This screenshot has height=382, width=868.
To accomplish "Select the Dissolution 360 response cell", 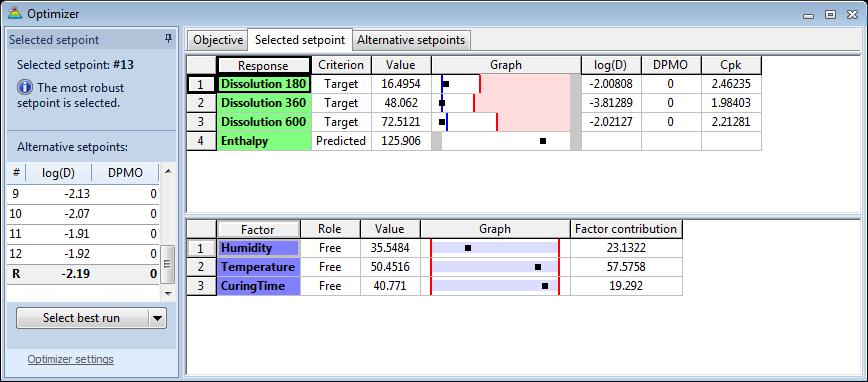I will pos(264,103).
